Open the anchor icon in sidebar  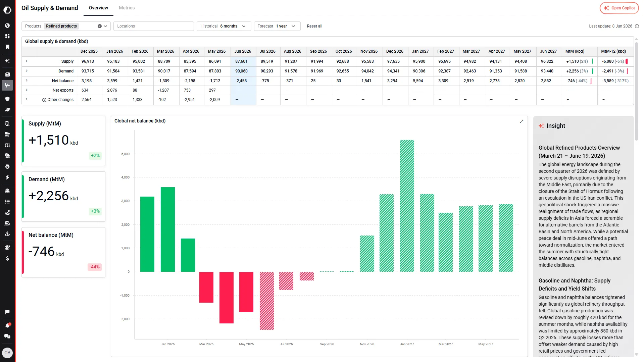7,234
